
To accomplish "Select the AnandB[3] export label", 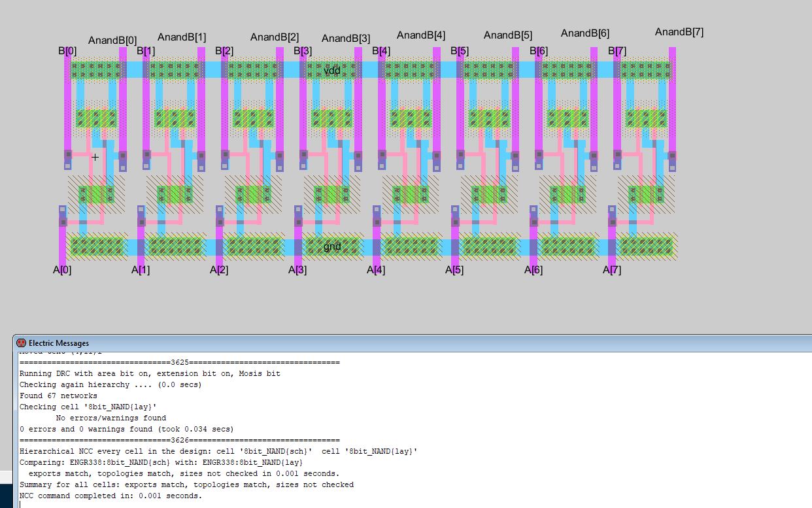I will [345, 39].
